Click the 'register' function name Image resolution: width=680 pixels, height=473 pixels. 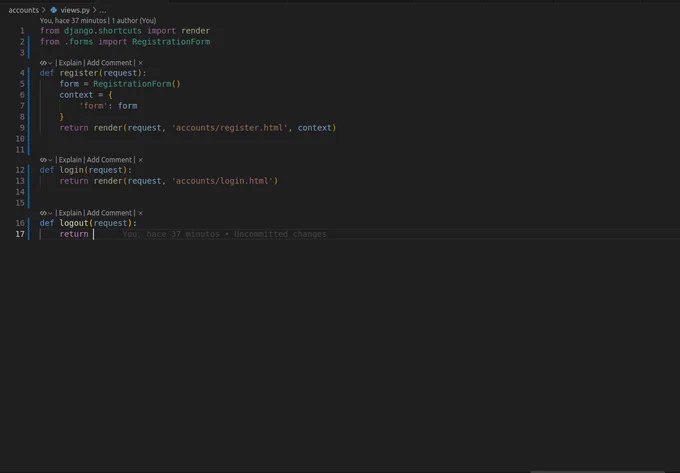click(x=79, y=73)
